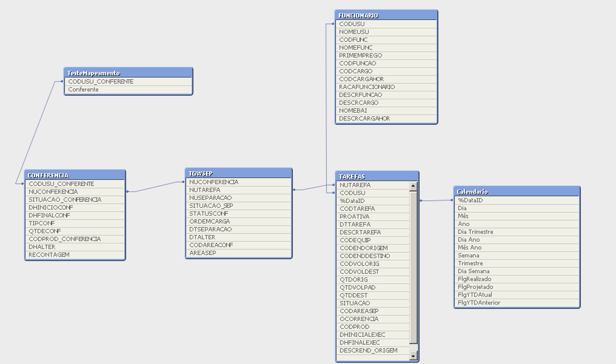Click Conferente field in TesteMapeamento table
This screenshot has width=616, height=364.
tap(83, 89)
